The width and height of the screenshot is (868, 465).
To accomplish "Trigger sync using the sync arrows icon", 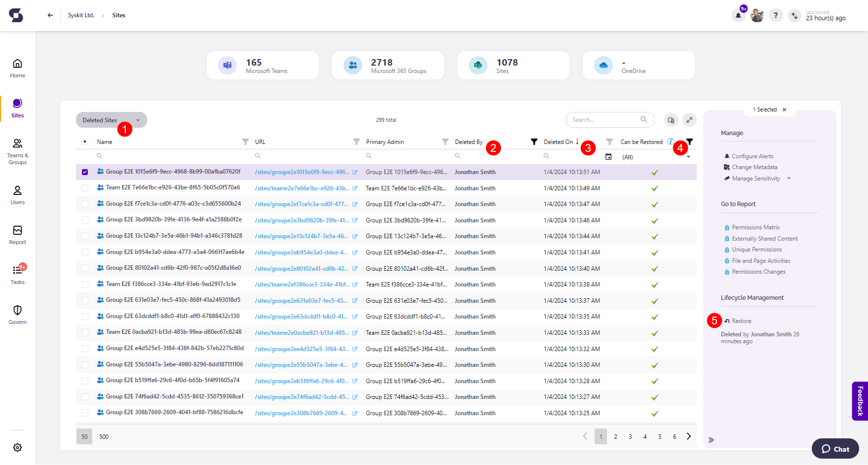I will [794, 15].
